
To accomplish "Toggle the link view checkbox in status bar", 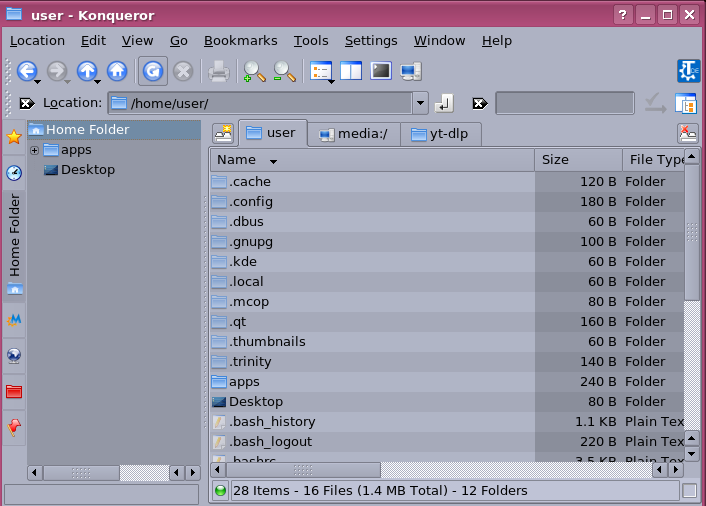I will (x=689, y=491).
